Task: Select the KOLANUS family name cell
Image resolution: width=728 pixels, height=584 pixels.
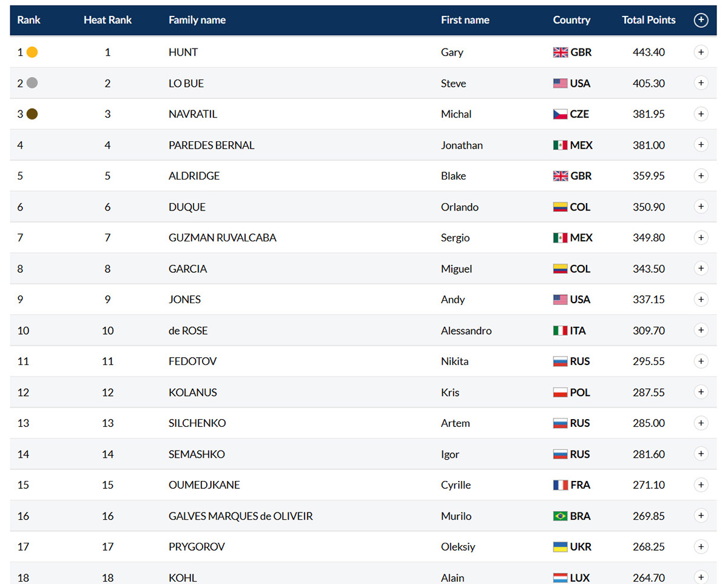Action: pos(193,392)
